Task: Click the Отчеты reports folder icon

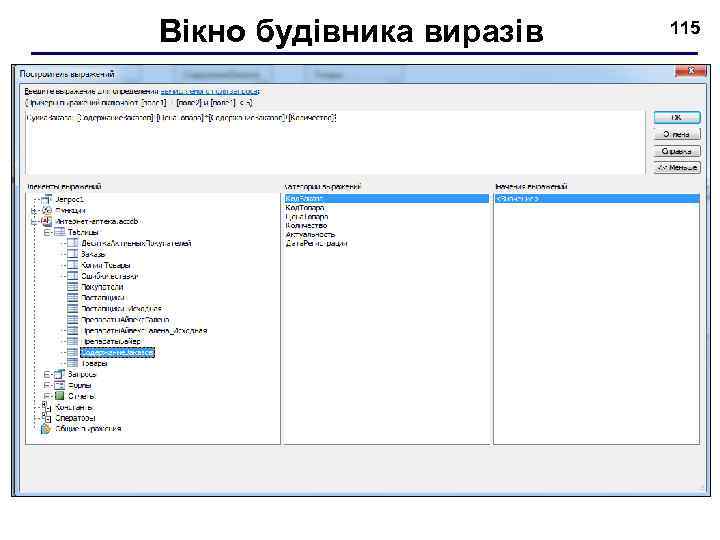Action: (60, 396)
